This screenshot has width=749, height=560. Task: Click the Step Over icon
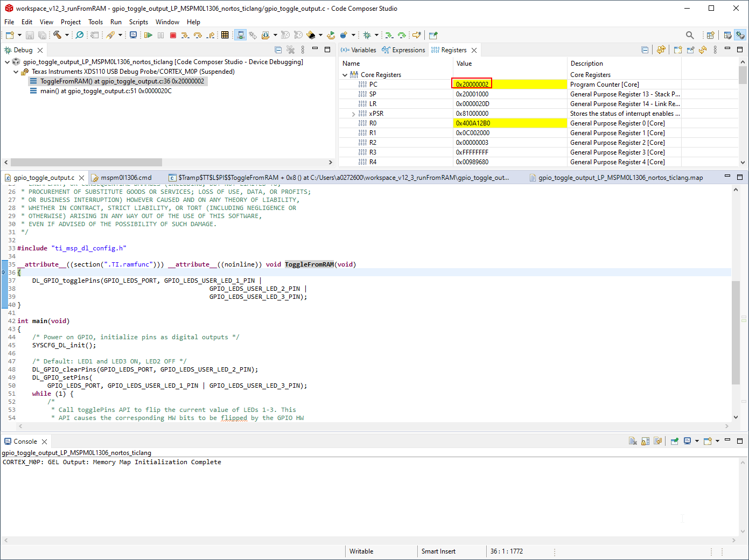click(198, 35)
